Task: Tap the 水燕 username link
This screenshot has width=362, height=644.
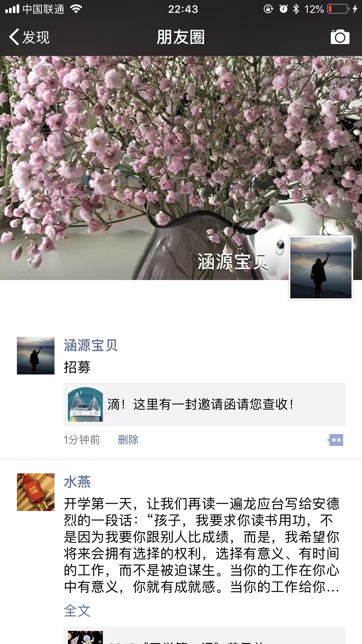Action: [77, 482]
